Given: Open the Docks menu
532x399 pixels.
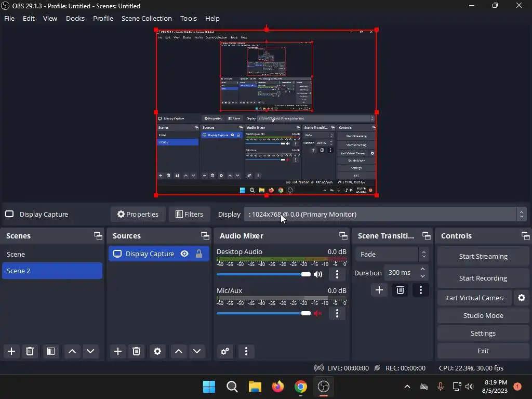Looking at the screenshot, I should click(75, 18).
